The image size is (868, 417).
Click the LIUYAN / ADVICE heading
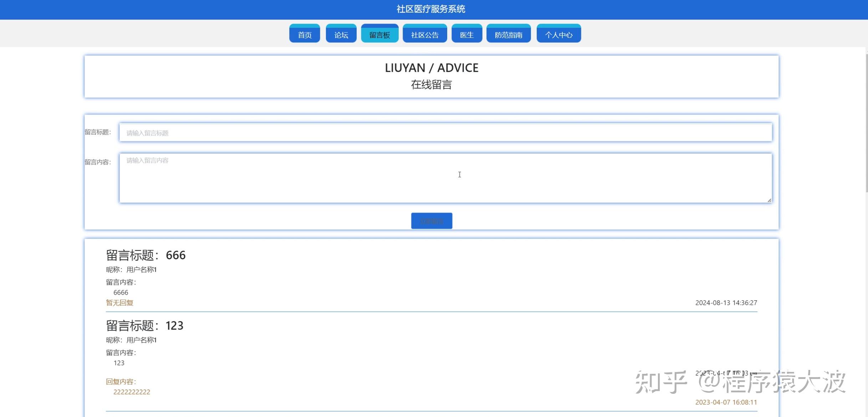tap(431, 68)
